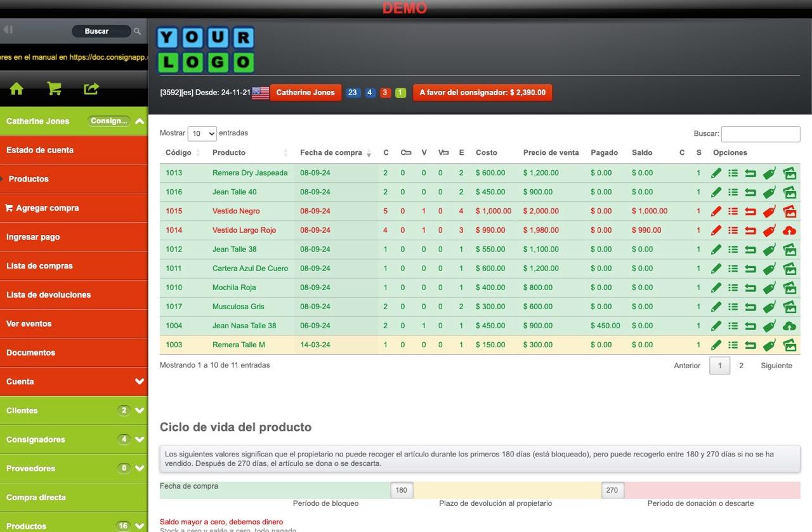Click the return arrow icon for Vestido Negro
The height and width of the screenshot is (532, 812).
[x=750, y=211]
